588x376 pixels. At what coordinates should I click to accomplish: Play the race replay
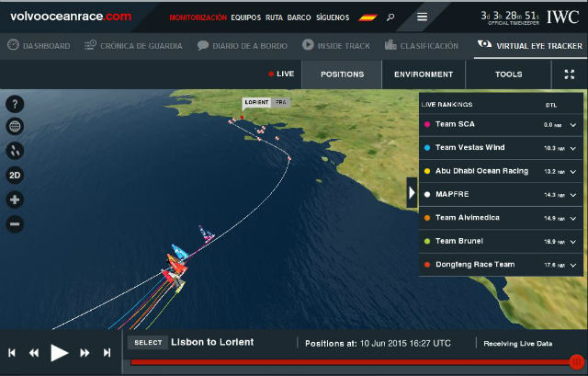59,353
